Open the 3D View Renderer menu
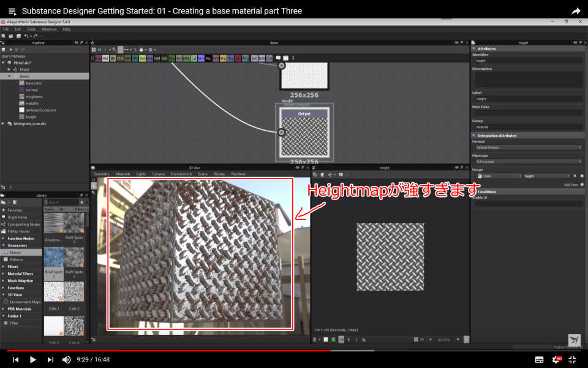 pos(238,174)
